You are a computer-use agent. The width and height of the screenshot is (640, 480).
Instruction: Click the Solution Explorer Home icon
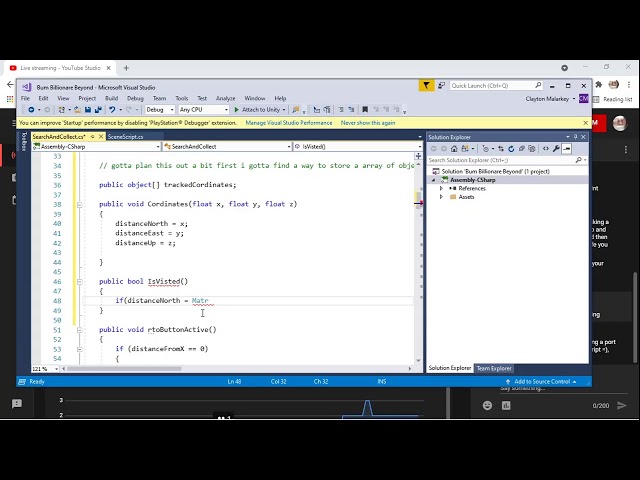point(454,149)
